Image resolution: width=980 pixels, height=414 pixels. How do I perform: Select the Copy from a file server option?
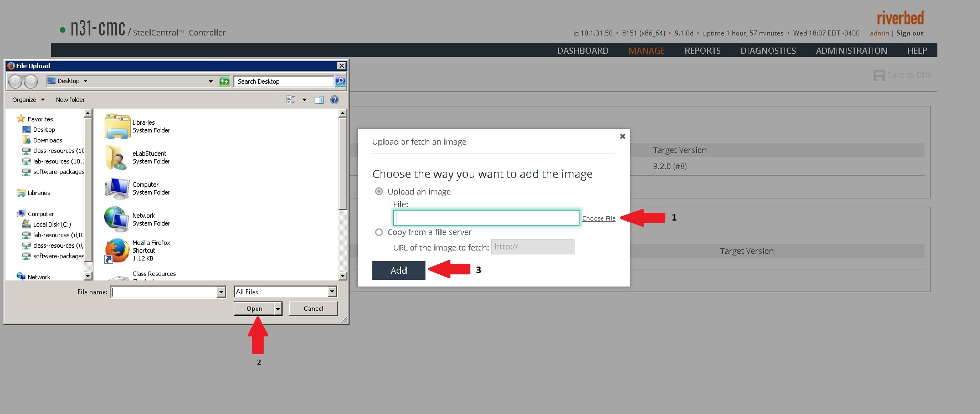tap(379, 232)
